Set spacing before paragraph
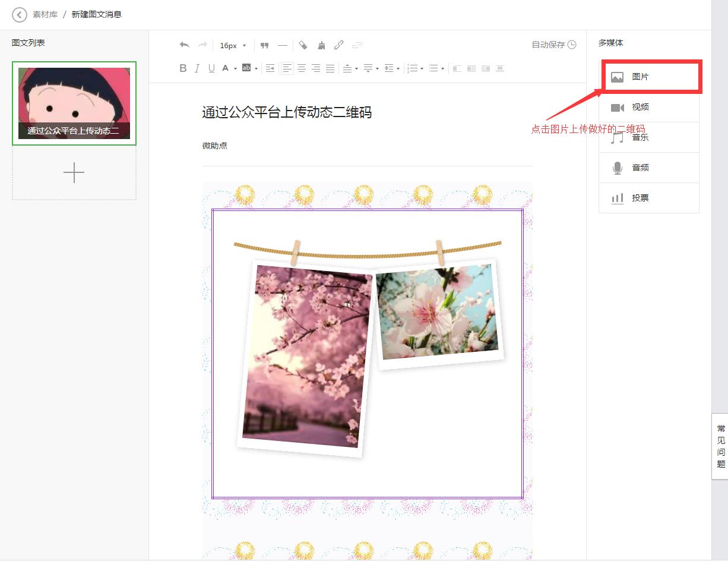Screen dimensions: 728x564 (348, 68)
